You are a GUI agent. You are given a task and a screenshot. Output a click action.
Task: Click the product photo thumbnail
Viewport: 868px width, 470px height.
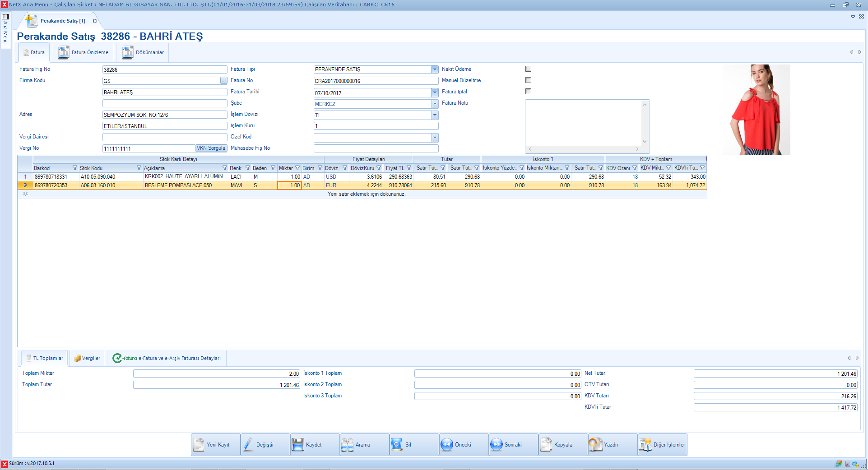(x=756, y=110)
